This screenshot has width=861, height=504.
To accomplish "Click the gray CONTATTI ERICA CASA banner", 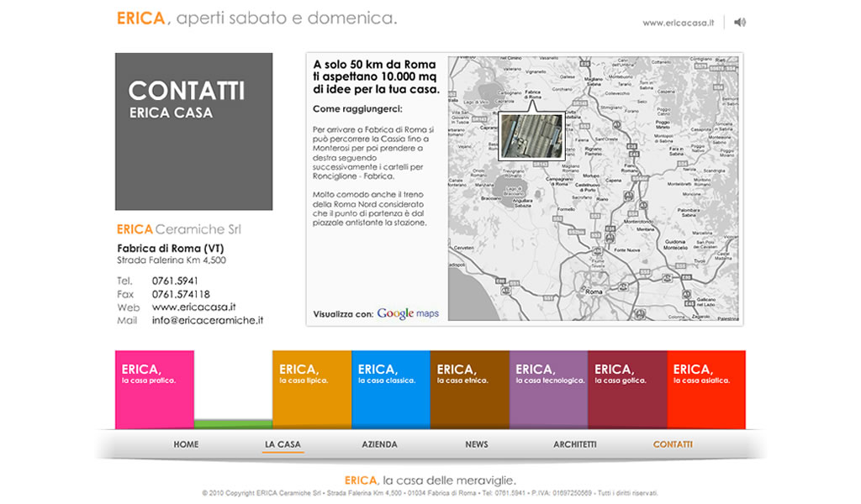I will point(194,132).
